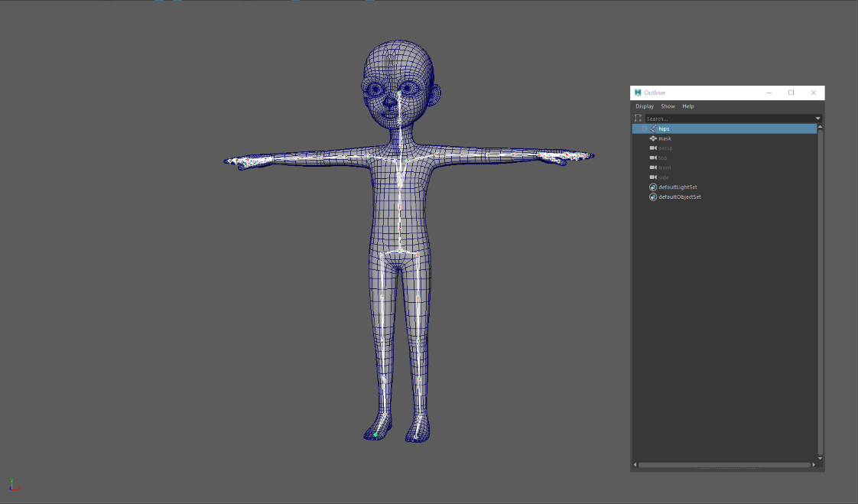This screenshot has width=858, height=504.
Task: Click the mesh icon next to mask
Action: (653, 138)
